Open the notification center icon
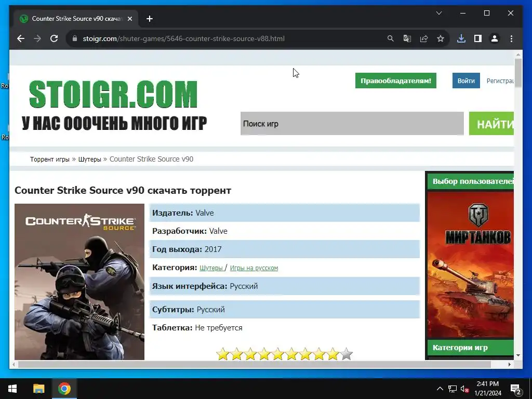 pyautogui.click(x=515, y=389)
